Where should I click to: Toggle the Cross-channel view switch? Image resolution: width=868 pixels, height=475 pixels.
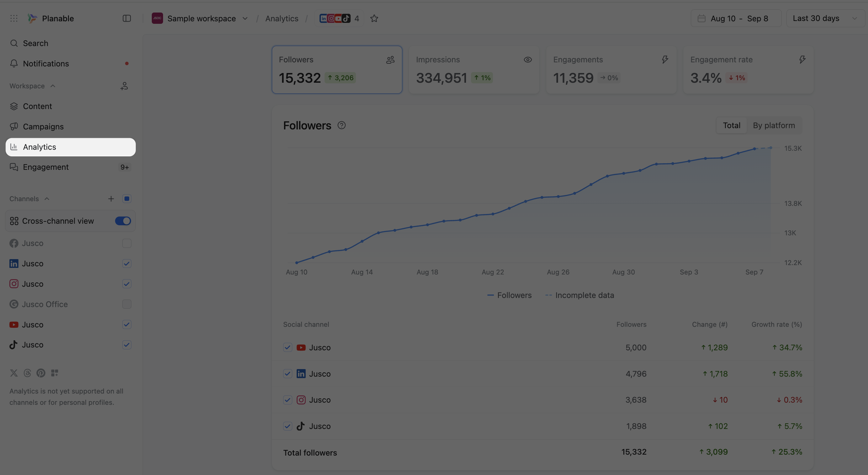pos(123,221)
